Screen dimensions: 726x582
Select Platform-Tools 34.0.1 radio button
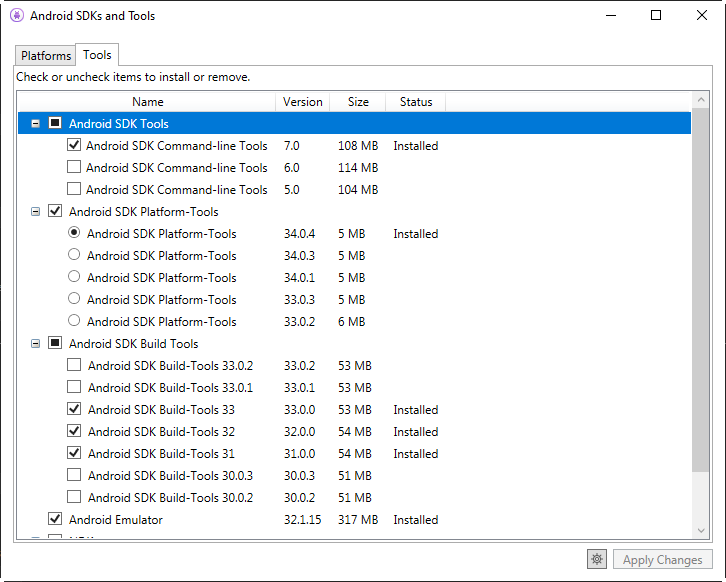pos(74,276)
